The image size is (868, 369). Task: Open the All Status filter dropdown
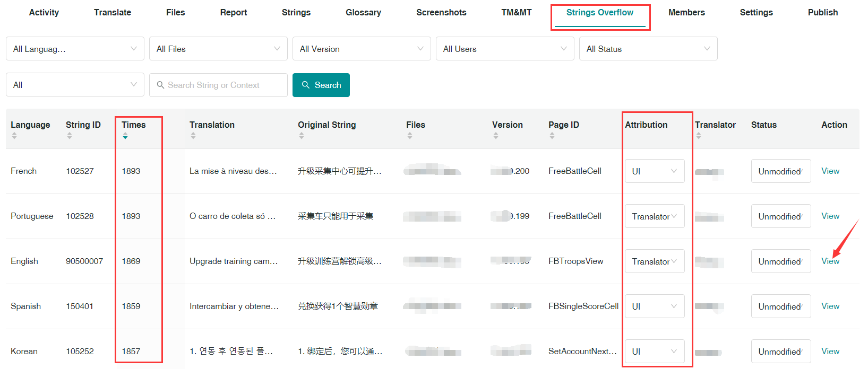pos(648,49)
